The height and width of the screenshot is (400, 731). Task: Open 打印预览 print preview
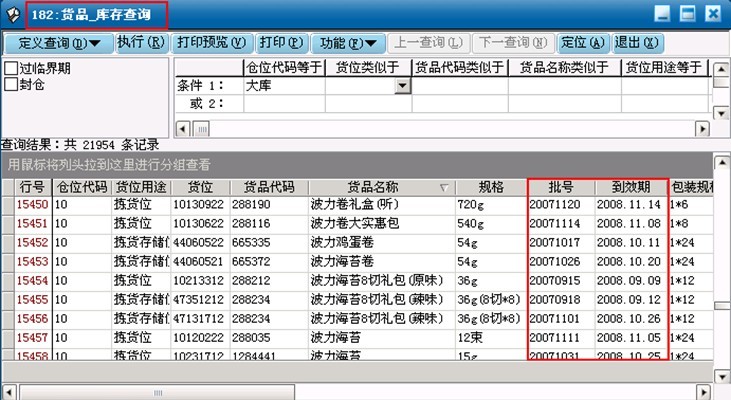click(210, 43)
